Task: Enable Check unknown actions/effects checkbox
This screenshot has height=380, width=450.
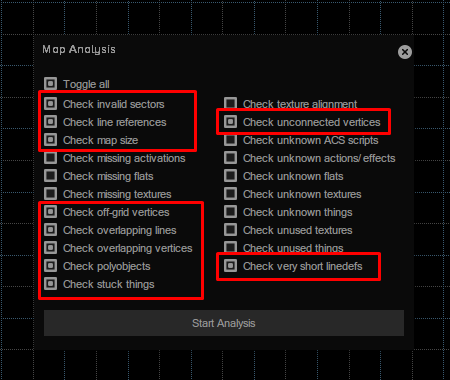Action: coord(230,158)
